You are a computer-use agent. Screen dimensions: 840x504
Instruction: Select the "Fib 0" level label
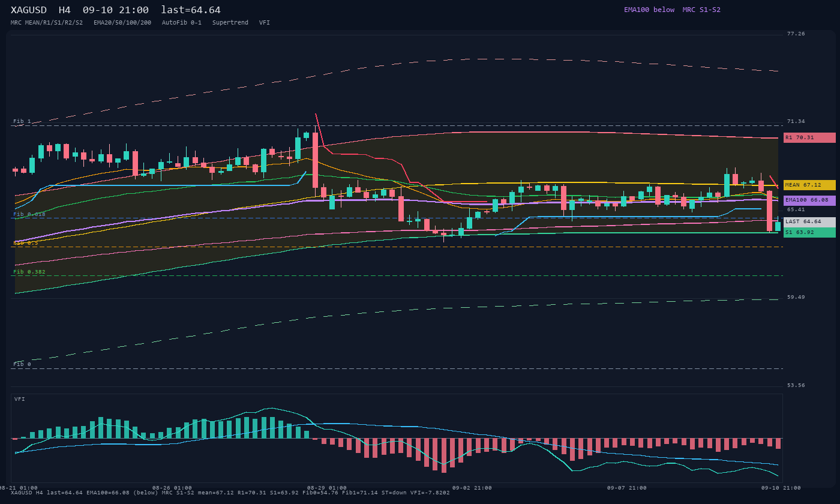click(22, 364)
